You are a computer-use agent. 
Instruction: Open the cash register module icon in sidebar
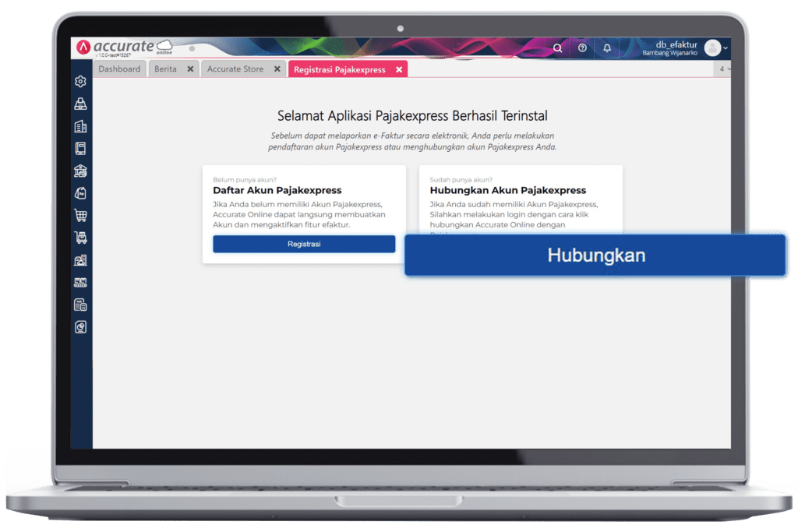pos(80,104)
